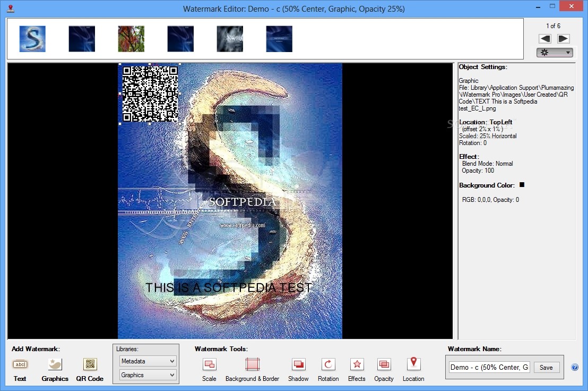The height and width of the screenshot is (391, 588).
Task: Open the gear settings dropdown
Action: click(555, 53)
